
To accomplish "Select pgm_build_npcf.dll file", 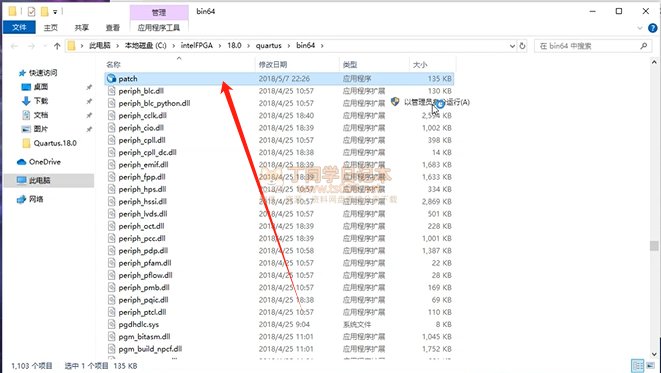I will [x=150, y=349].
